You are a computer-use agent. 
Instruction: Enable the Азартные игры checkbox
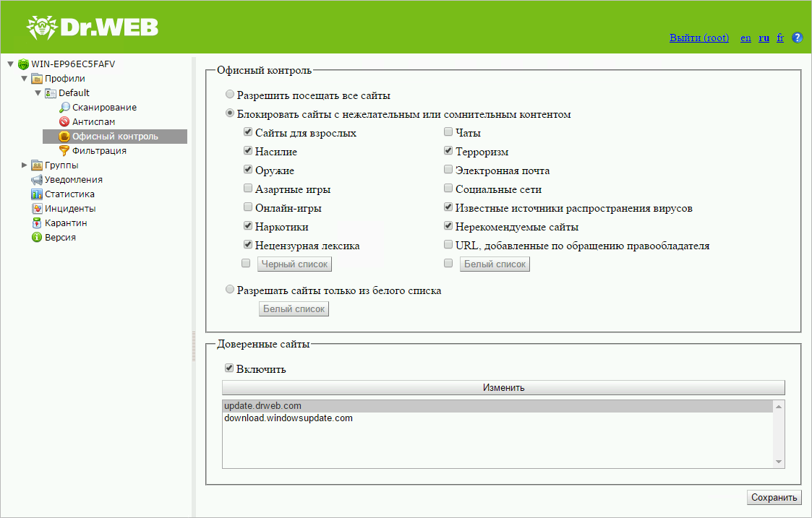(x=248, y=189)
